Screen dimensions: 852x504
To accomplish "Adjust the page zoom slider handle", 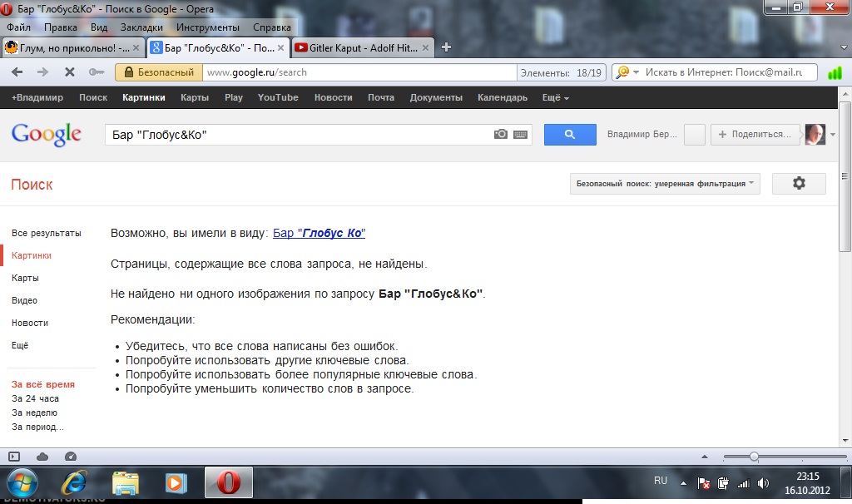I will (754, 457).
